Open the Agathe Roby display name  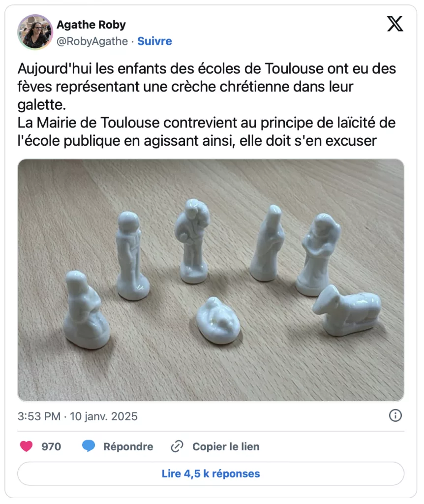coord(91,25)
